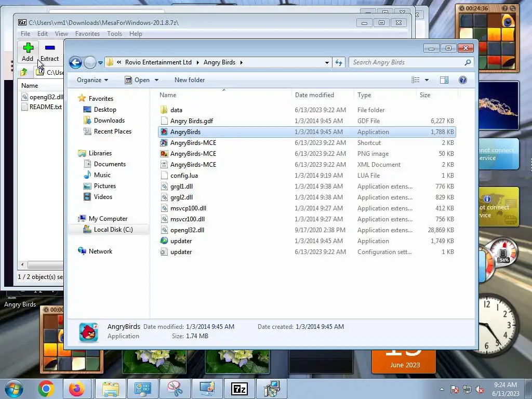Open the Music library
This screenshot has height=399, width=532.
click(102, 175)
